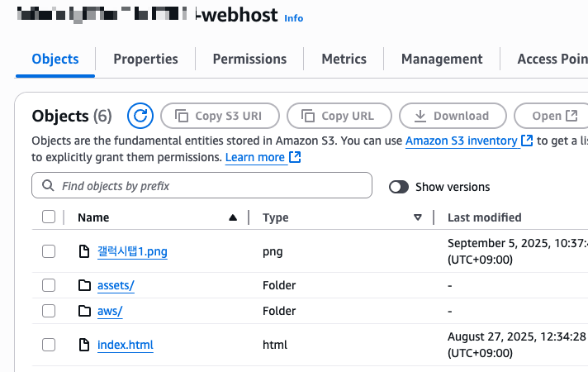588x372 pixels.
Task: Check the box for index.html
Action: point(49,345)
